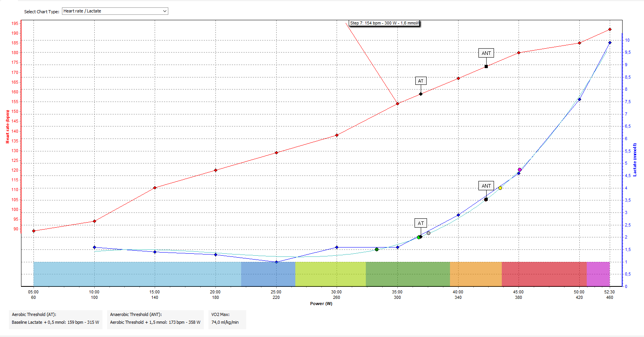Click the yellow marker on lactate curve
The image size is (644, 337).
click(500, 188)
